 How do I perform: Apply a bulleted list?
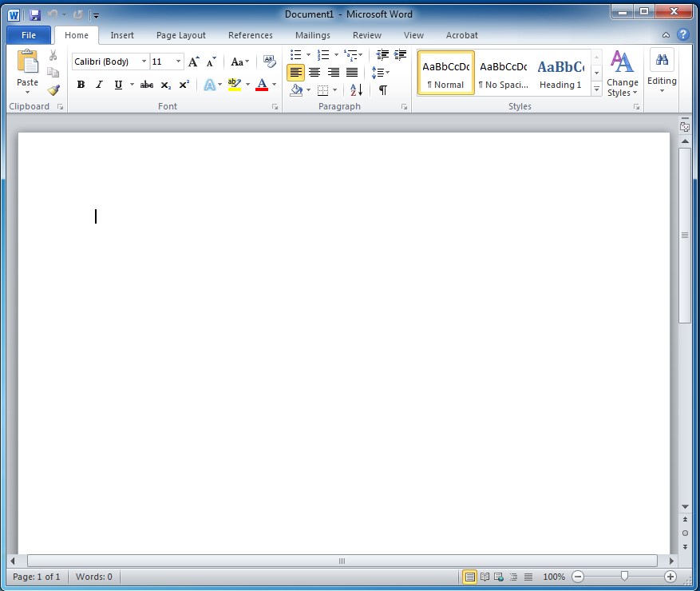296,55
